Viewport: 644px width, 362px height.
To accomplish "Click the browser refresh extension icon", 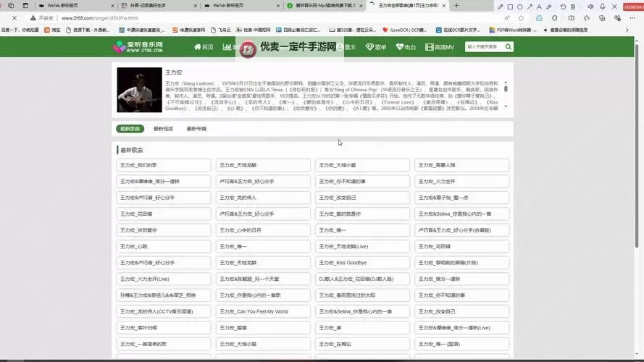I will [555, 18].
